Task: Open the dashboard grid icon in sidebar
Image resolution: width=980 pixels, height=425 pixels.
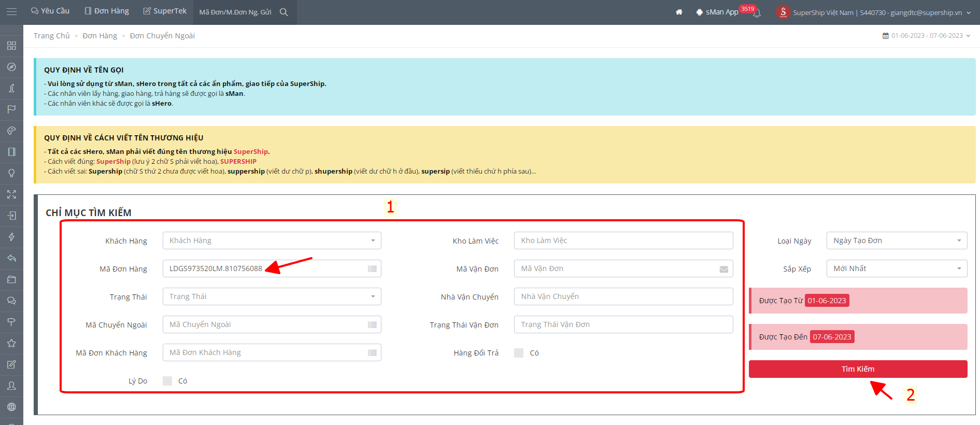Action: coord(11,46)
